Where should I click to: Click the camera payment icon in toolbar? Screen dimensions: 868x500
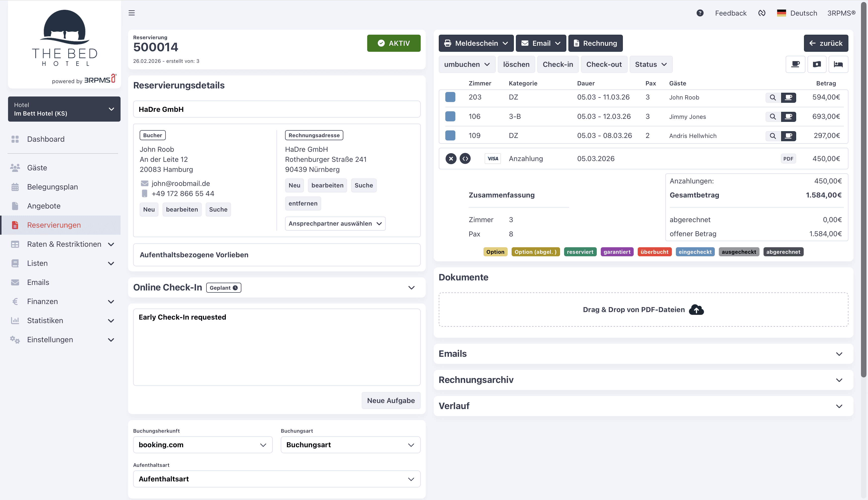(817, 64)
